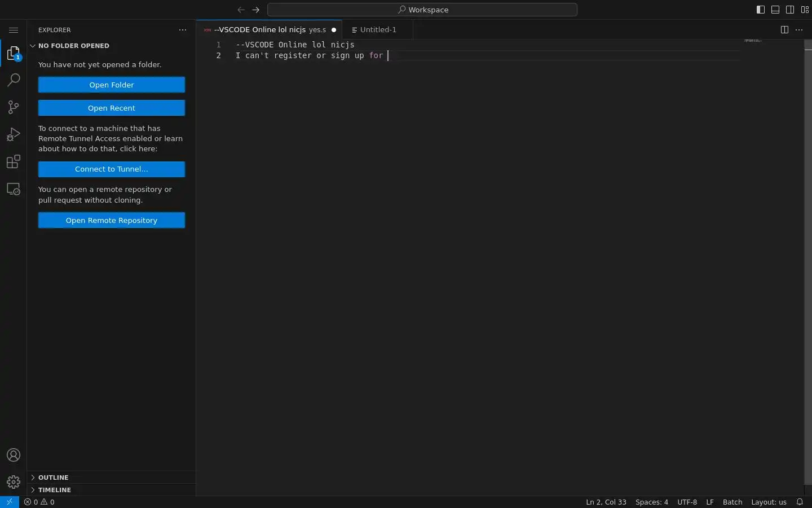Change language mode from Batch
The width and height of the screenshot is (812, 508).
pos(732,502)
